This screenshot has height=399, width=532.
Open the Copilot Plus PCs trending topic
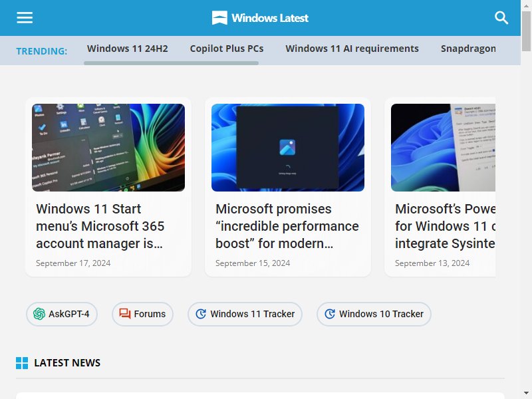[x=227, y=49]
